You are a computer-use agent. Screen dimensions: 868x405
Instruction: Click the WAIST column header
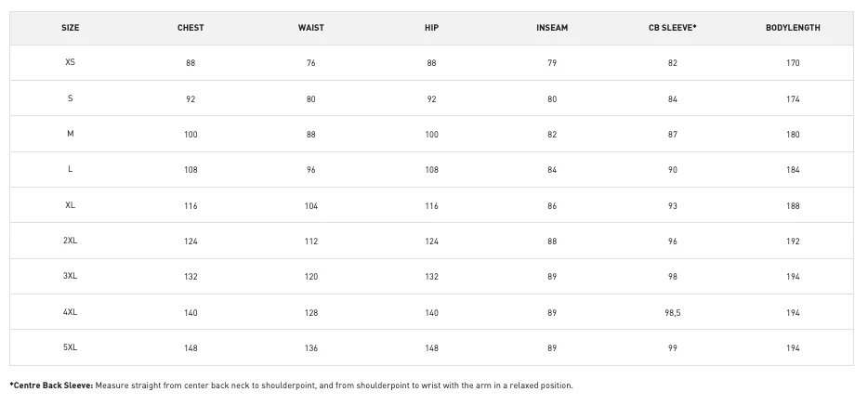311,28
